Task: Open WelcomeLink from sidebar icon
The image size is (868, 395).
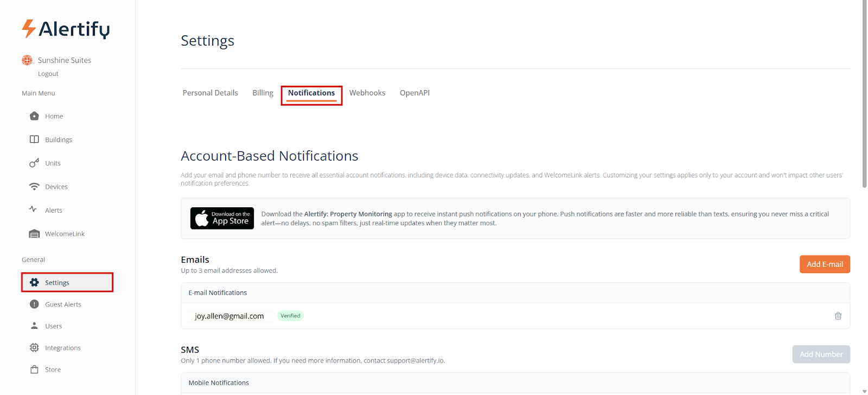Action: point(34,234)
